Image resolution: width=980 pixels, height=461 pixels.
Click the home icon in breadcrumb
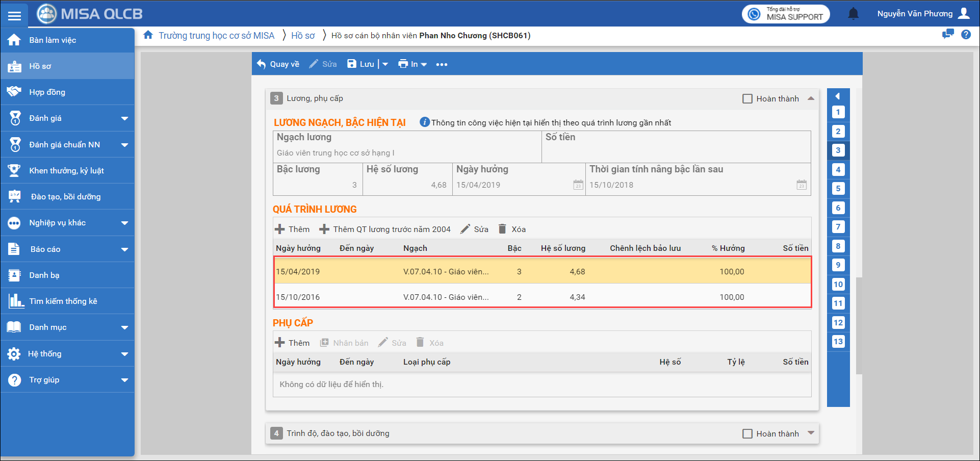tap(148, 35)
